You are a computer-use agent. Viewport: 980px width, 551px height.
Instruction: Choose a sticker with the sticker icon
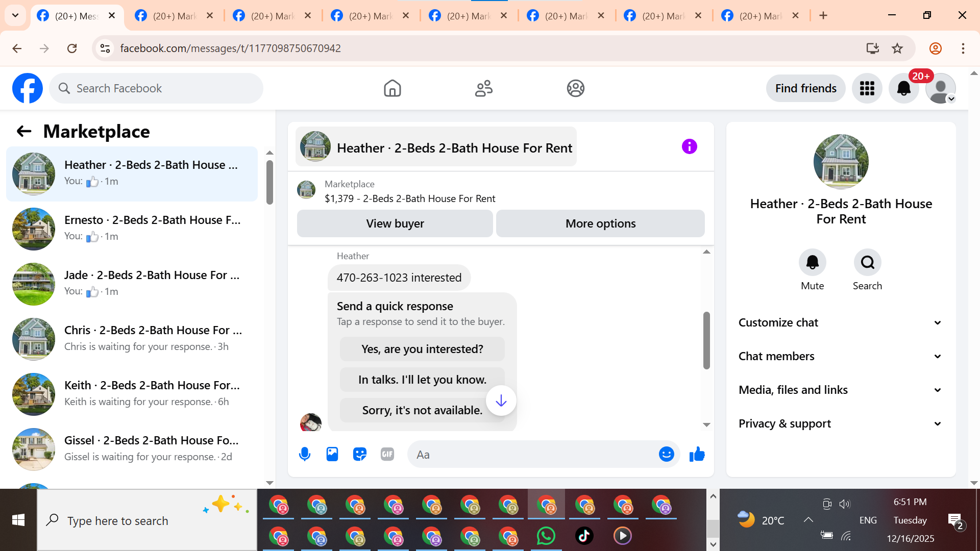click(x=360, y=454)
